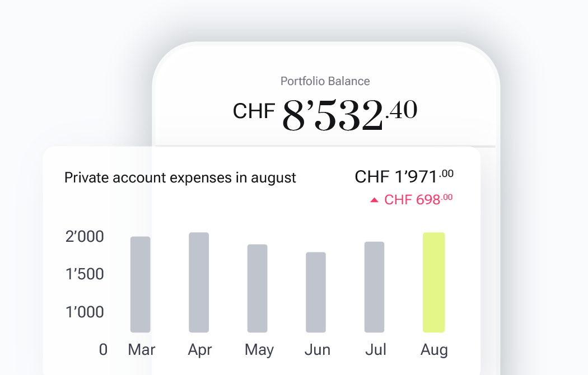The width and height of the screenshot is (588, 375).
Task: Click the Jul month label
Action: (x=376, y=349)
